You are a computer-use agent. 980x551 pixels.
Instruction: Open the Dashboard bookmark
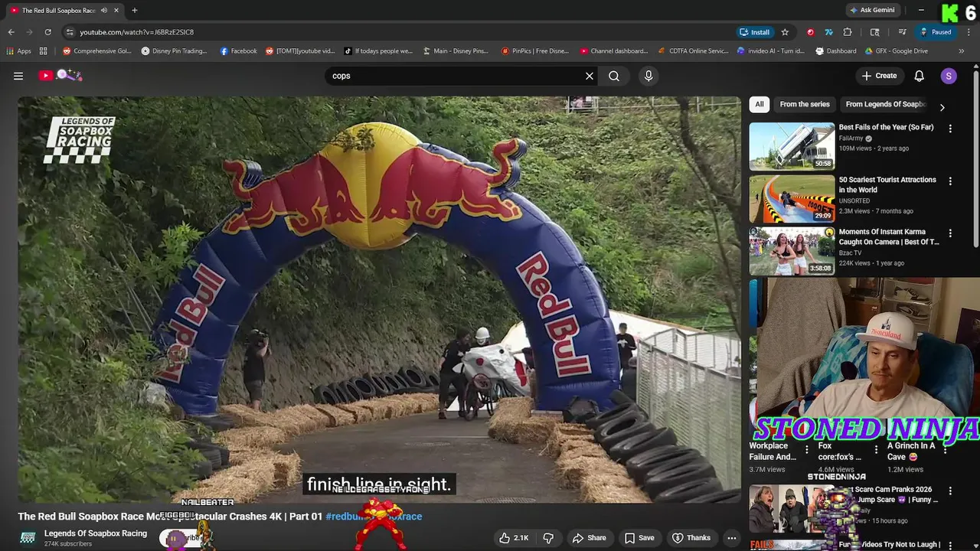tap(835, 51)
